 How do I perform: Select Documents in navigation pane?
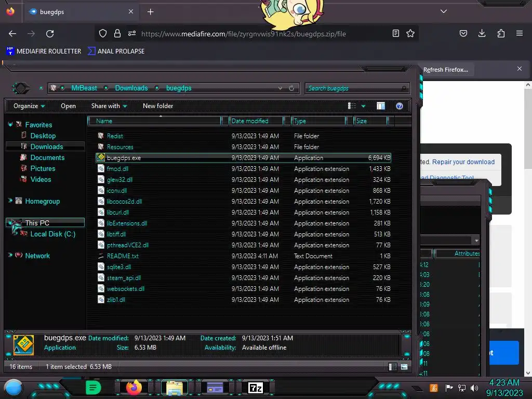click(47, 157)
